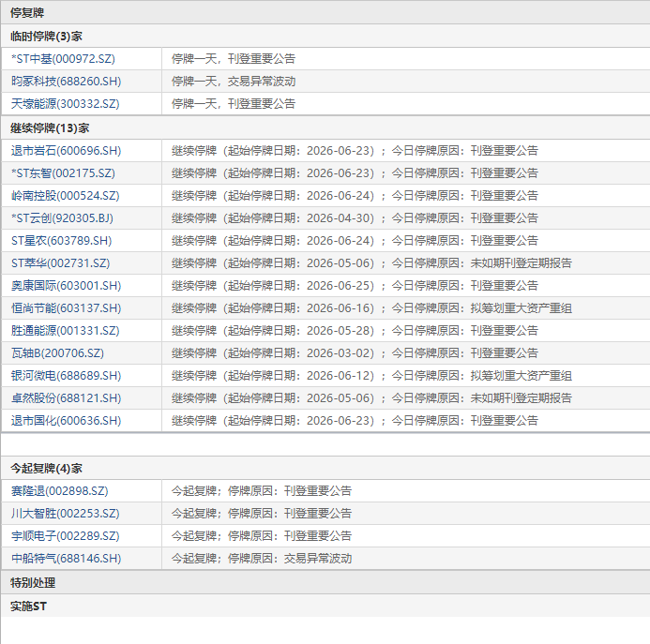Select the 赛隆退(002898.SZ) link
The image size is (650, 644).
[60, 491]
